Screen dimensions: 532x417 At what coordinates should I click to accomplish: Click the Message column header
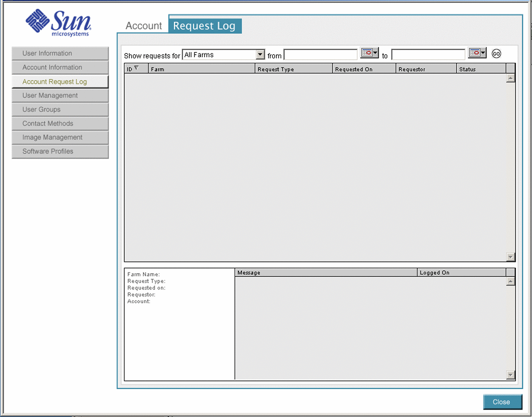point(326,273)
